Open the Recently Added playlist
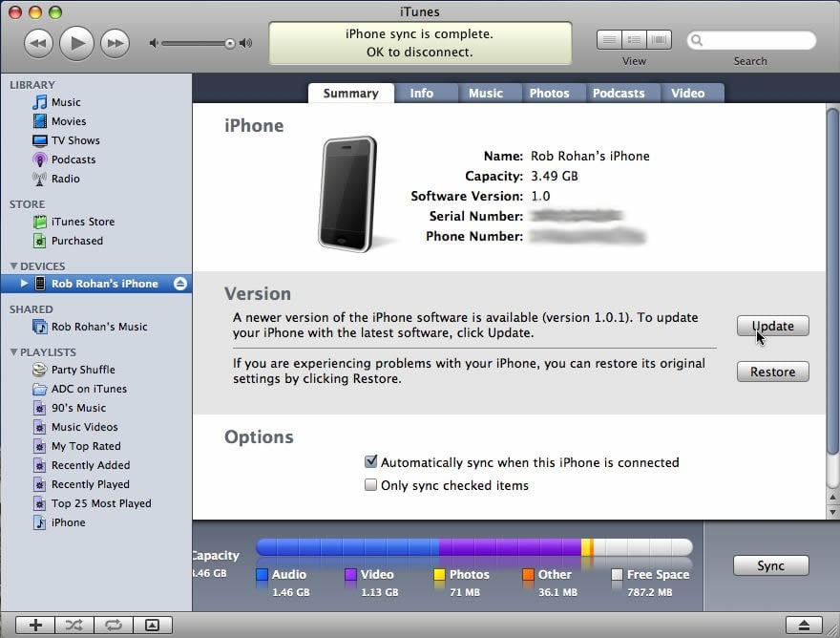 point(91,465)
